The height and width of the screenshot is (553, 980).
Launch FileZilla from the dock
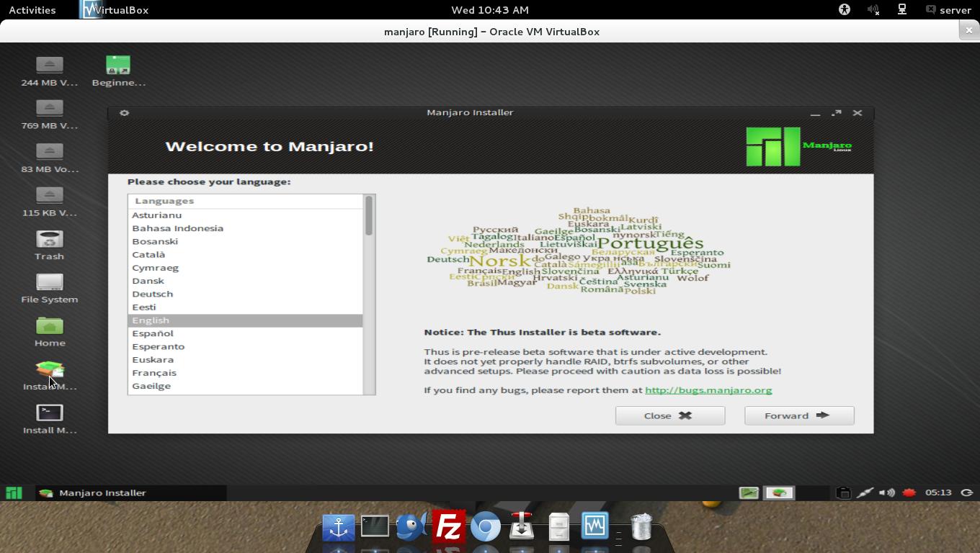click(448, 526)
